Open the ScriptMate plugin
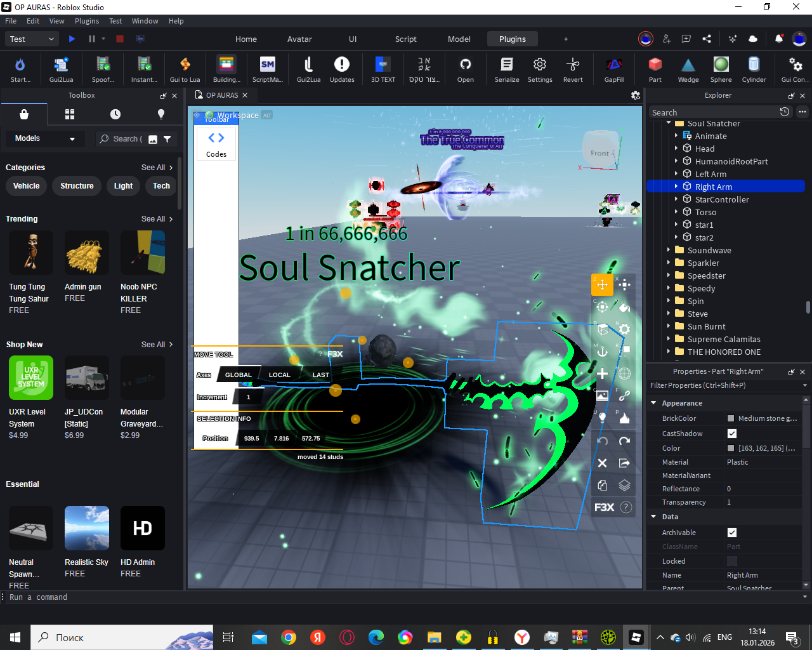Image resolution: width=812 pixels, height=650 pixels. [268, 69]
